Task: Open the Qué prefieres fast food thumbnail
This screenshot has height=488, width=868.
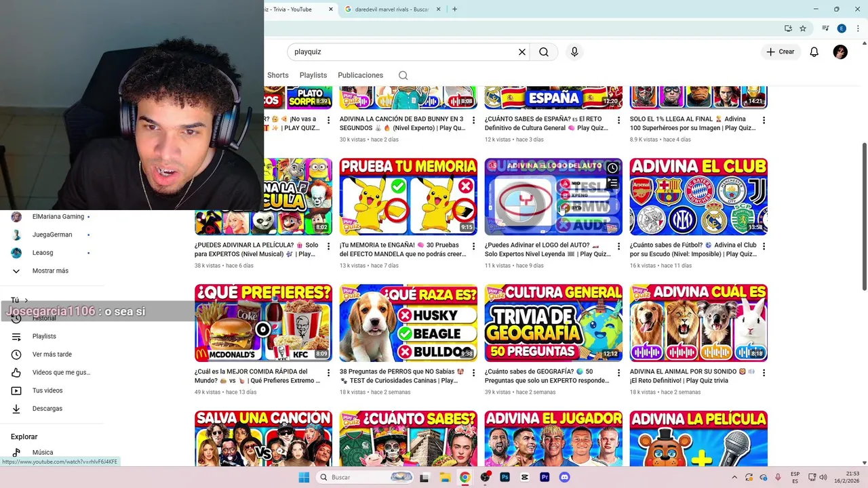Action: pos(263,323)
